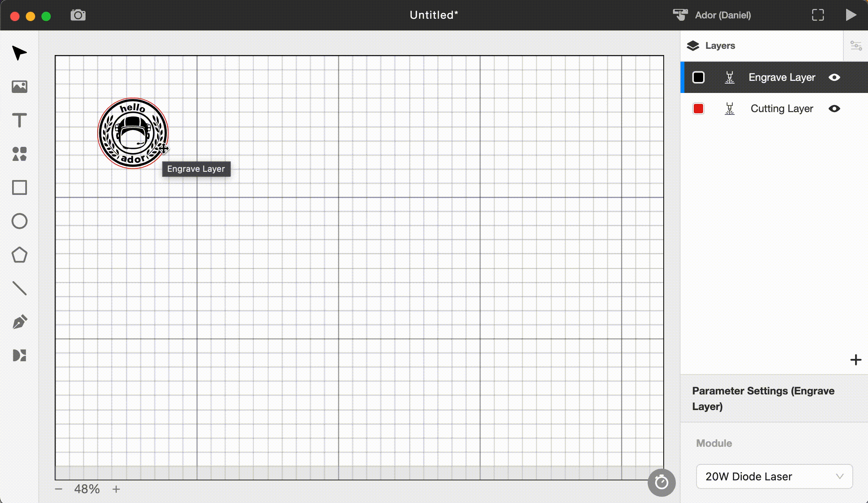Click the 48% zoom level

[87, 489]
